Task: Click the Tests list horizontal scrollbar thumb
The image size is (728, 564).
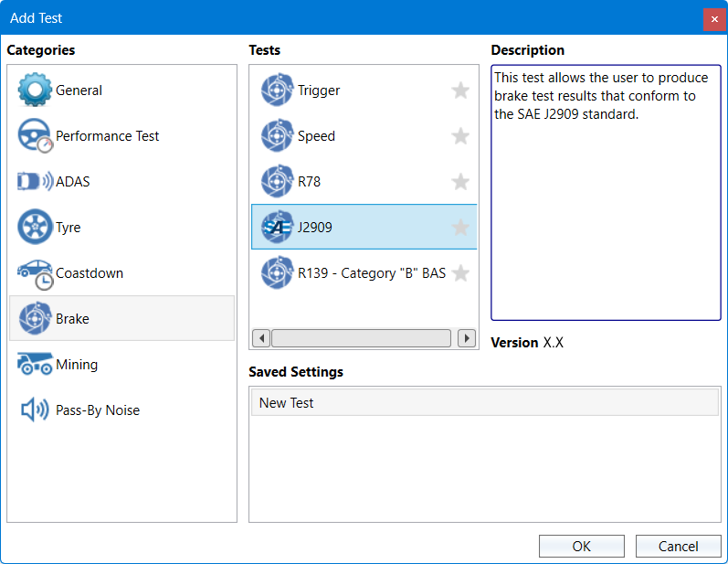Action: 361,337
